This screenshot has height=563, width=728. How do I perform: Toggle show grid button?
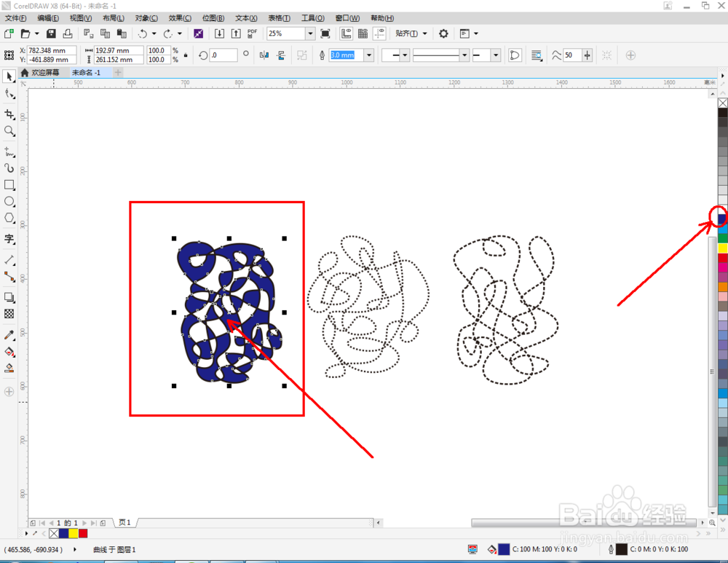363,34
